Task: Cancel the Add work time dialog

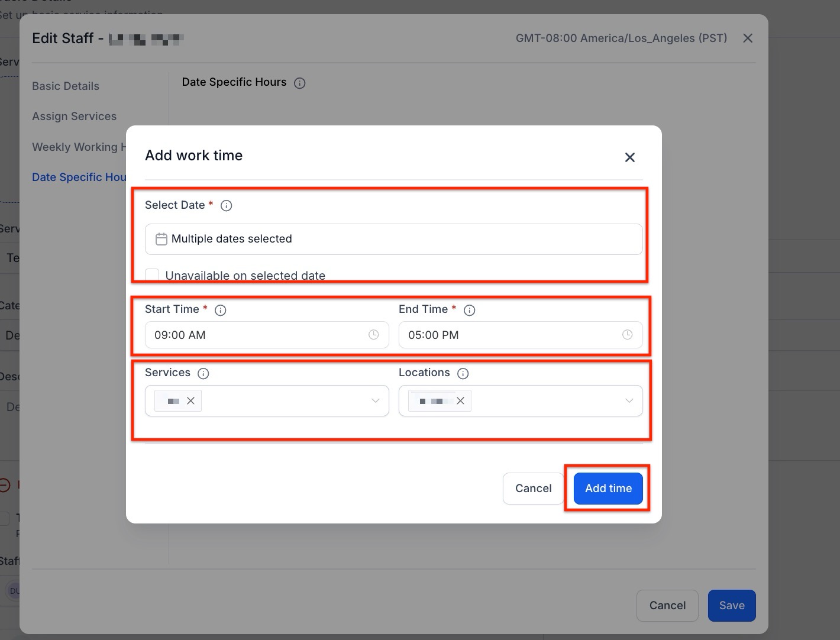Action: point(533,489)
